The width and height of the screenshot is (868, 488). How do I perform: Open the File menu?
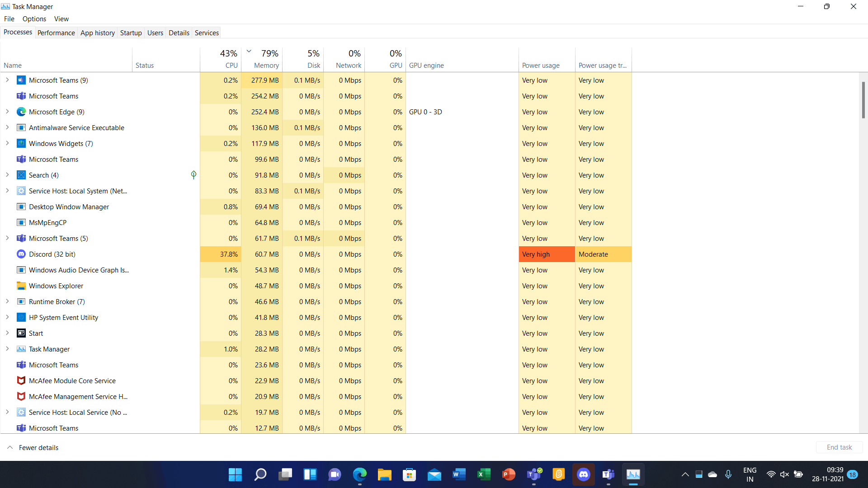coord(9,19)
